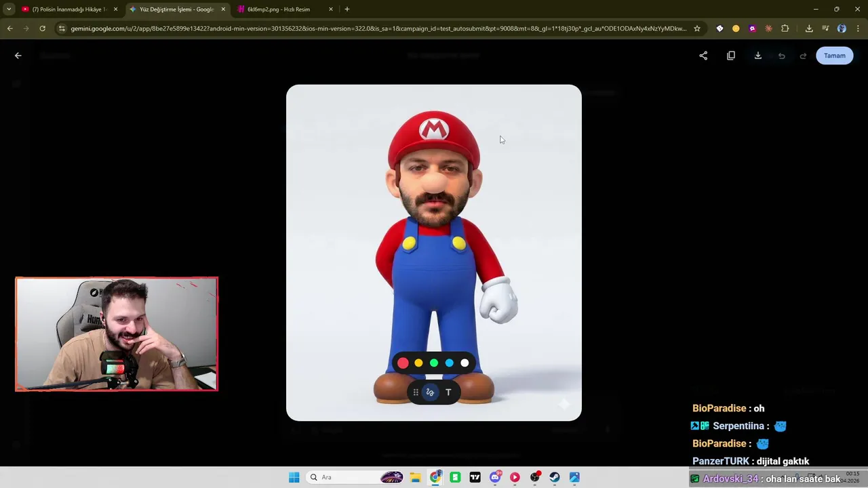The height and width of the screenshot is (488, 868).
Task: Select the Text tool
Action: [448, 392]
